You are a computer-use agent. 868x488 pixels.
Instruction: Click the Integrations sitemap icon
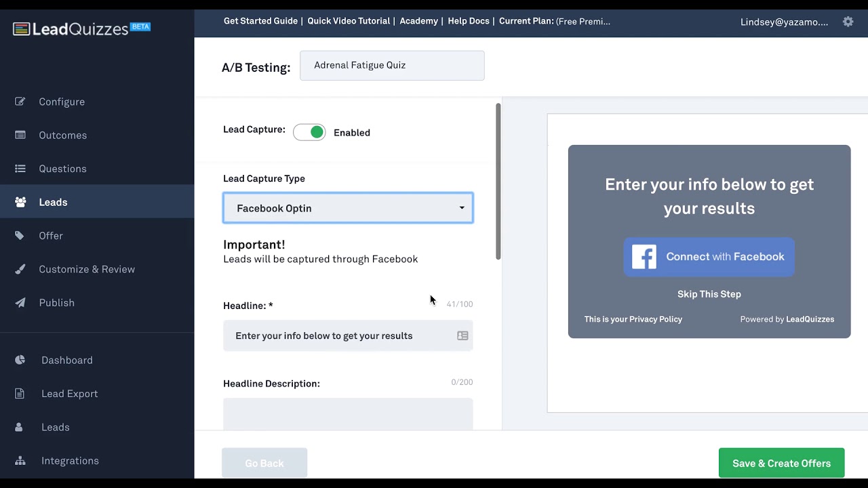tap(20, 461)
